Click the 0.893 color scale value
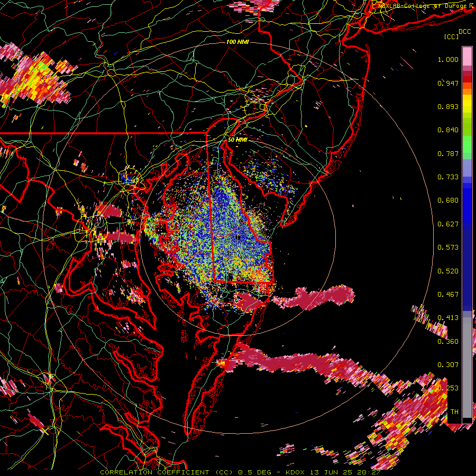476x476 pixels. 448,106
